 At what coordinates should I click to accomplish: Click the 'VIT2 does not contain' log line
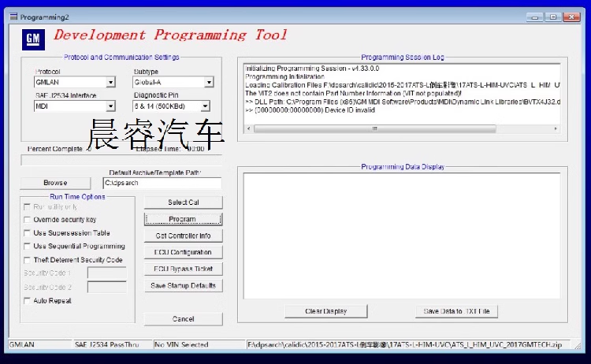pyautogui.click(x=353, y=93)
